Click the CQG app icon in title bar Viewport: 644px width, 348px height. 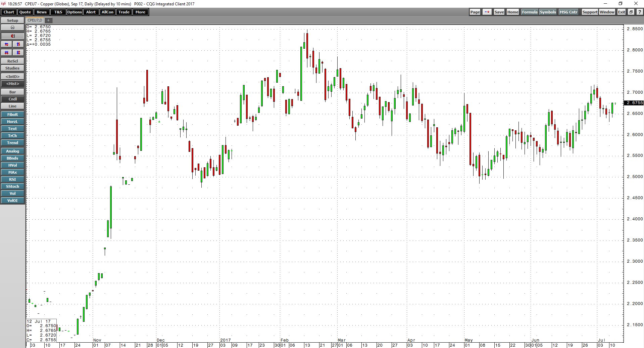pos(3,4)
